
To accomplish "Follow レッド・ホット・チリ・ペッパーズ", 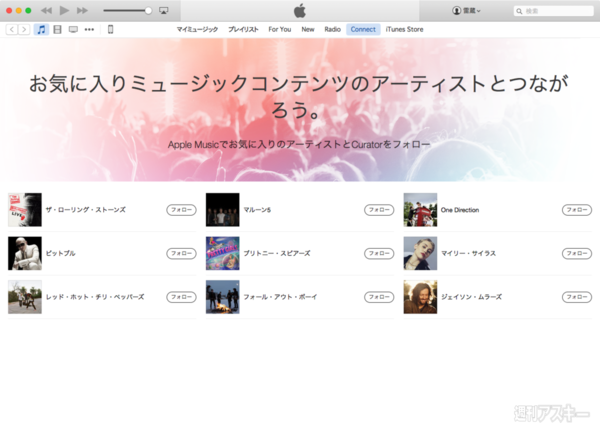I will tap(181, 297).
